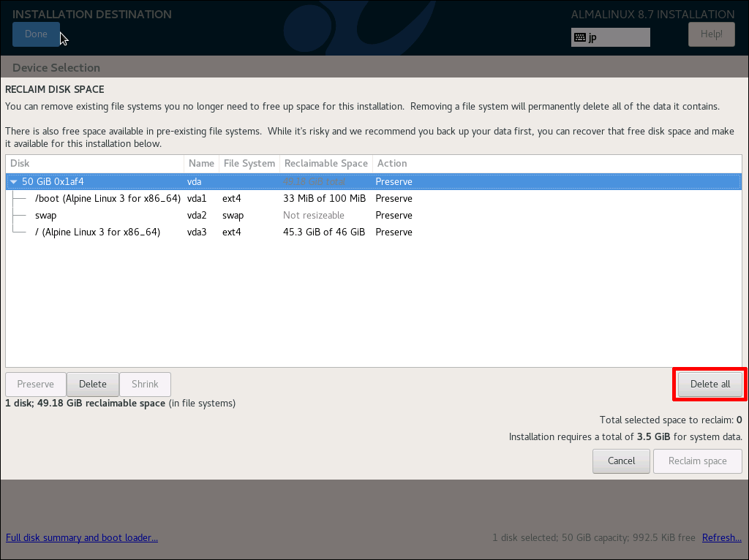Select the /boot (Alpine Linux 3) partition row
The image size is (749, 560).
[x=374, y=199]
